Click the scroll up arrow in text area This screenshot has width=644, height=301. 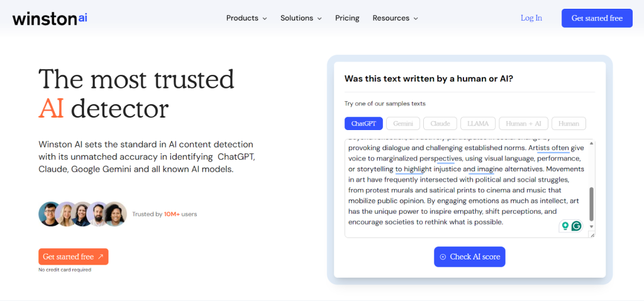[591, 144]
